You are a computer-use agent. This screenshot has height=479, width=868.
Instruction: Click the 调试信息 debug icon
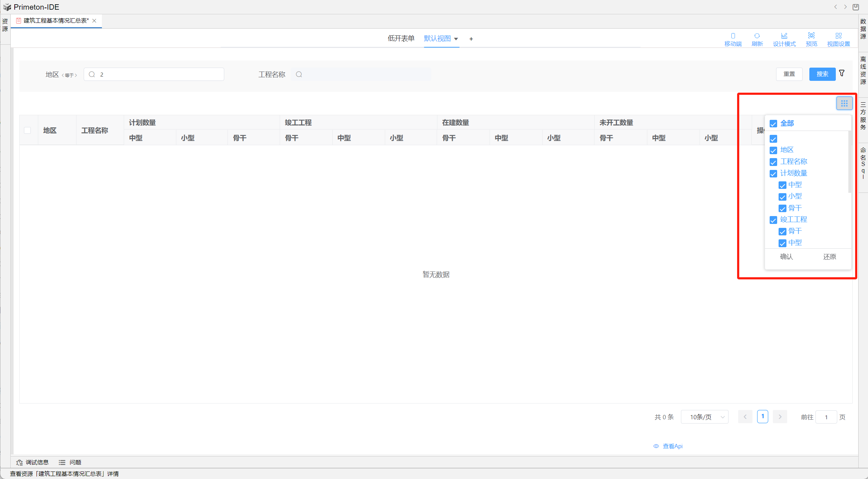[x=19, y=462]
